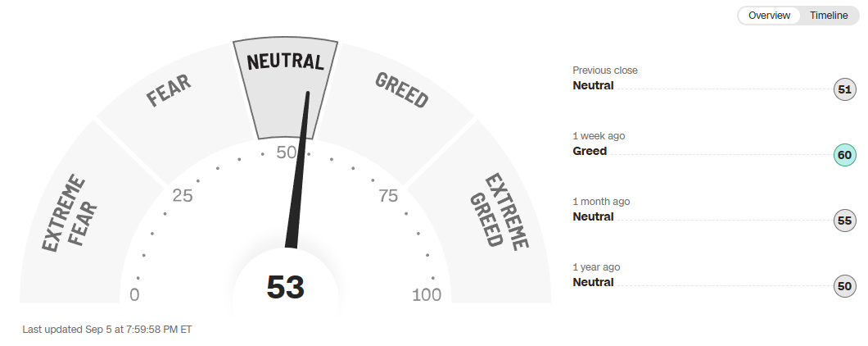This screenshot has height=346, width=868.
Task: Click the large 53 index value
Action: 285,288
